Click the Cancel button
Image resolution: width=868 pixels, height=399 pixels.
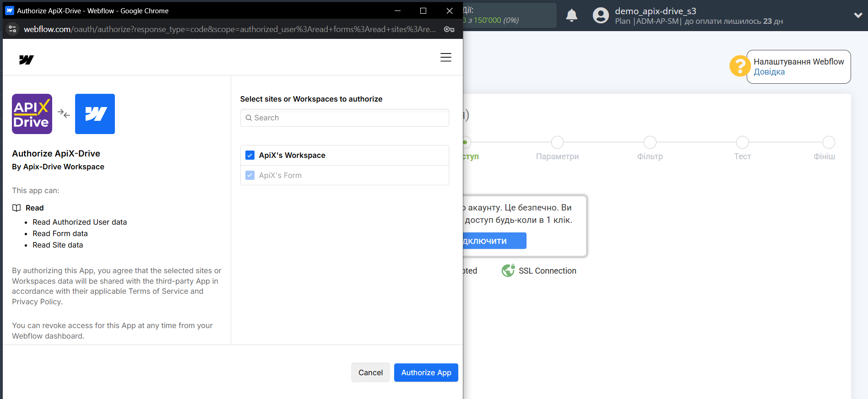tap(370, 372)
